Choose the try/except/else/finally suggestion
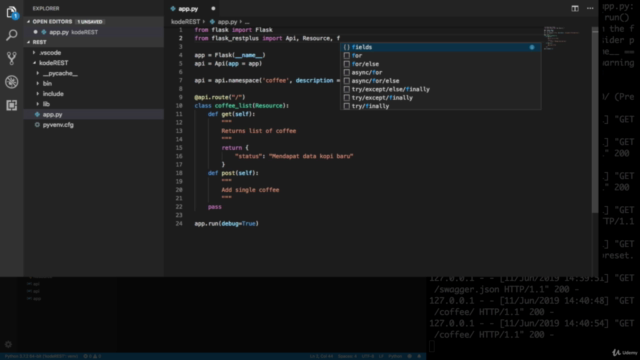640x360 pixels. pos(441,89)
